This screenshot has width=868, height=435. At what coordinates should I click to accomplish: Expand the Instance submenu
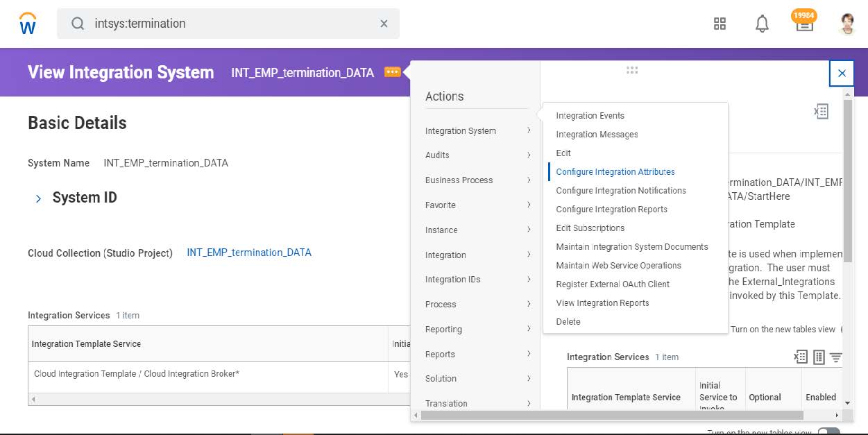tap(479, 230)
